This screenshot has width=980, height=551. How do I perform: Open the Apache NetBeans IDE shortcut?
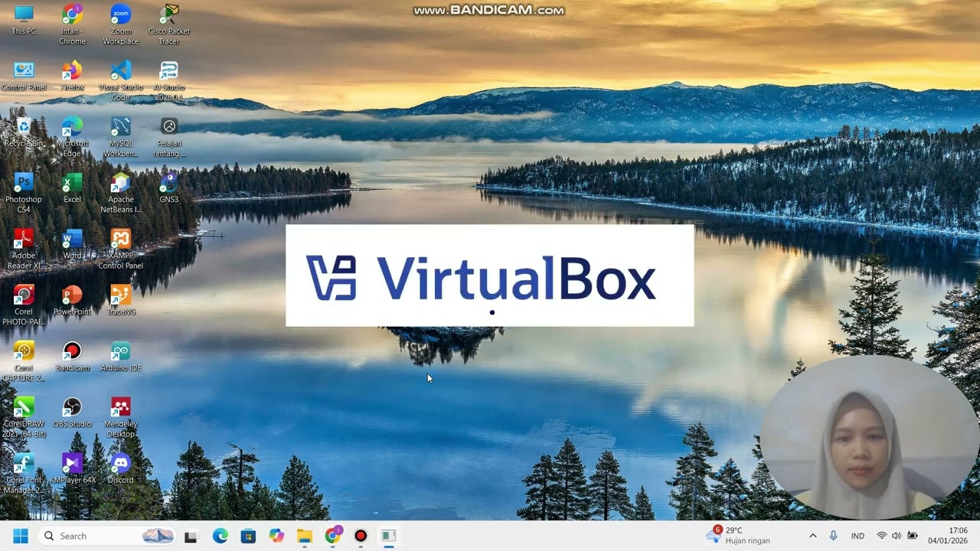click(121, 193)
